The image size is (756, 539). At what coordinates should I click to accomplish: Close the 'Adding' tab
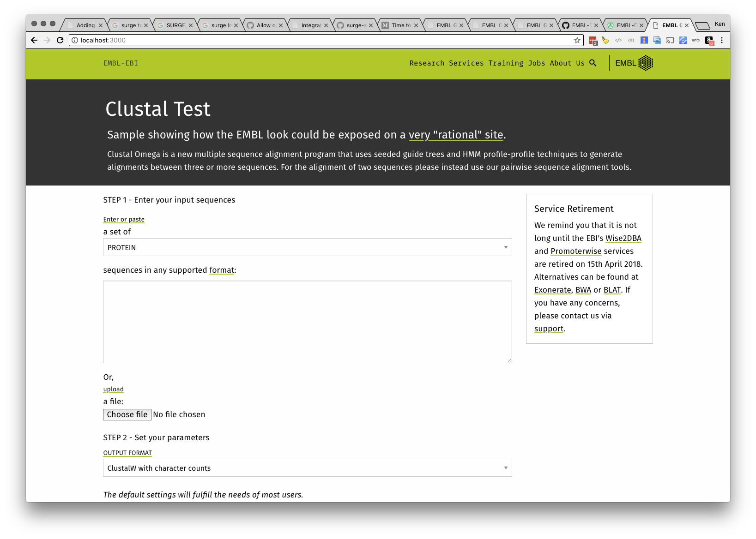[x=101, y=25]
